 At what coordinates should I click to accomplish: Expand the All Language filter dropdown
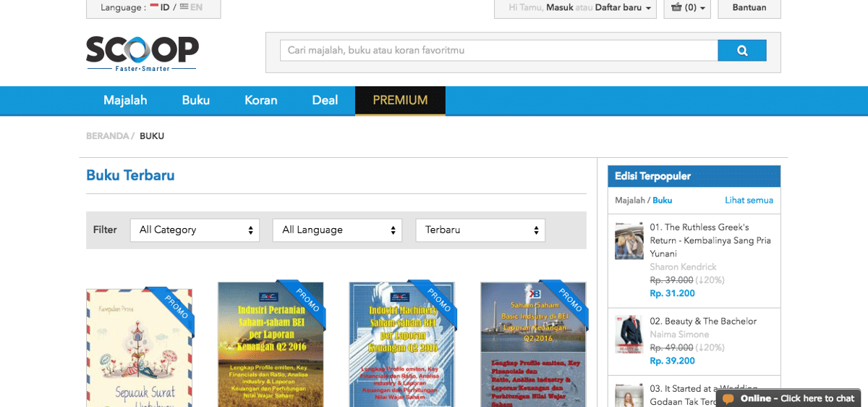click(x=337, y=230)
